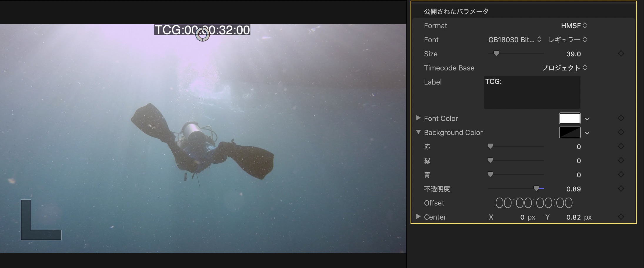
Task: Open the Format HMSF popup menu
Action: (574, 26)
